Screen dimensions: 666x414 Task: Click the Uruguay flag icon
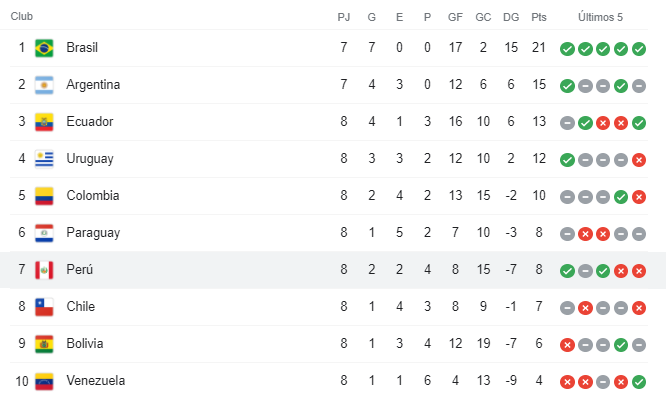[x=44, y=159]
